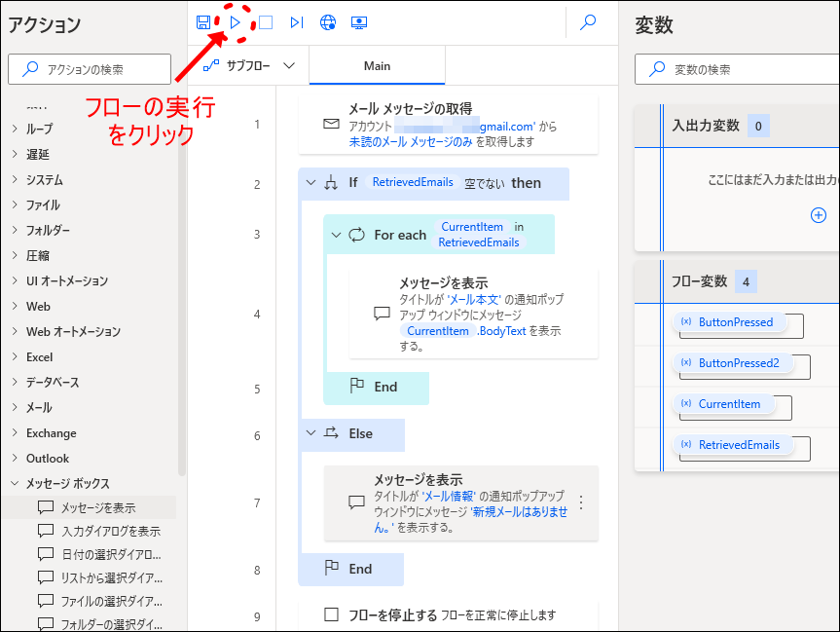Open the three-dot menu of step 7
The height and width of the screenshot is (632, 840).
tap(581, 502)
